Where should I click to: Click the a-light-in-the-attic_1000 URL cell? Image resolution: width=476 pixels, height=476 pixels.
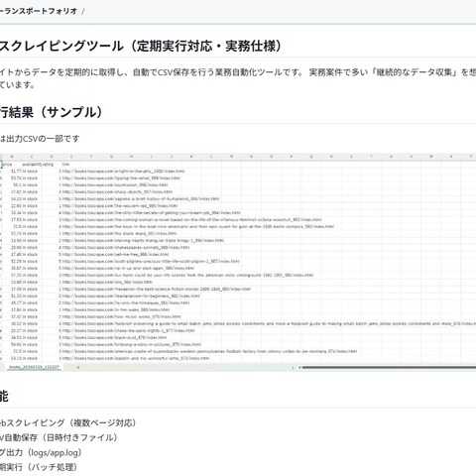123,171
